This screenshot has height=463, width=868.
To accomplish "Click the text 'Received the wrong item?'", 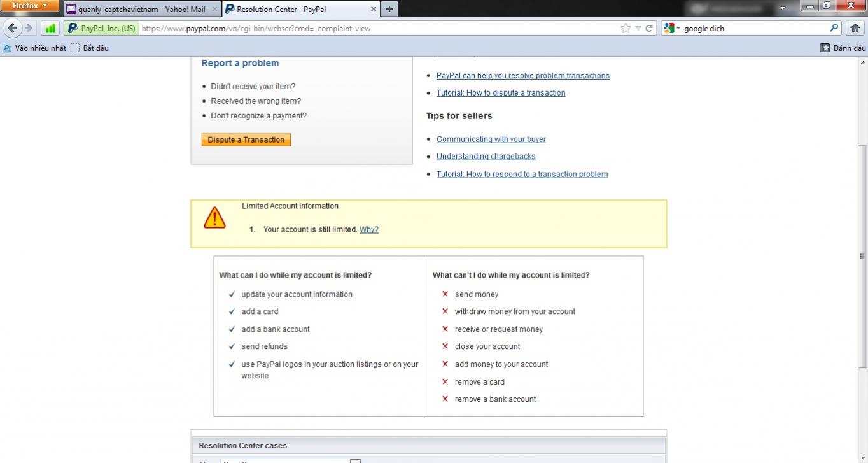I will (x=256, y=101).
